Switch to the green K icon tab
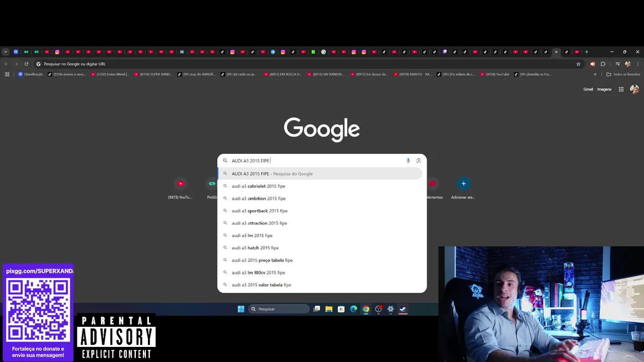The image size is (644, 362). coord(313,52)
